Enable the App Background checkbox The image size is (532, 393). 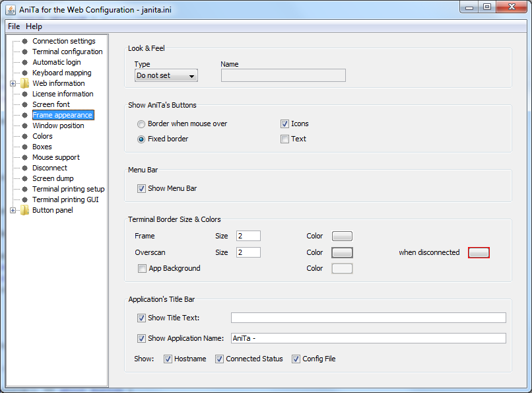click(142, 268)
